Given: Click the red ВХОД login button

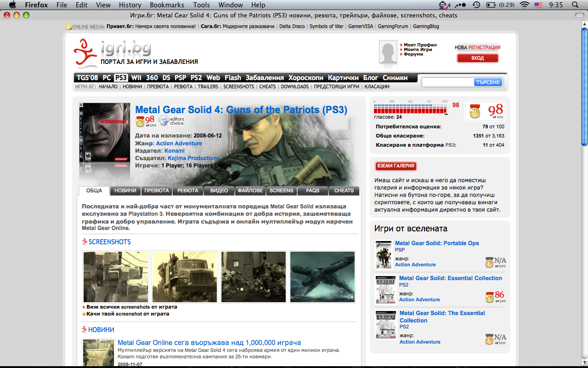Looking at the screenshot, I should tap(478, 58).
